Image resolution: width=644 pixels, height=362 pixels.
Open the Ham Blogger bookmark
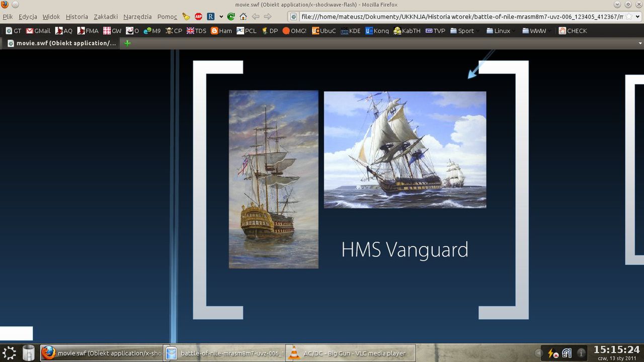(x=221, y=31)
